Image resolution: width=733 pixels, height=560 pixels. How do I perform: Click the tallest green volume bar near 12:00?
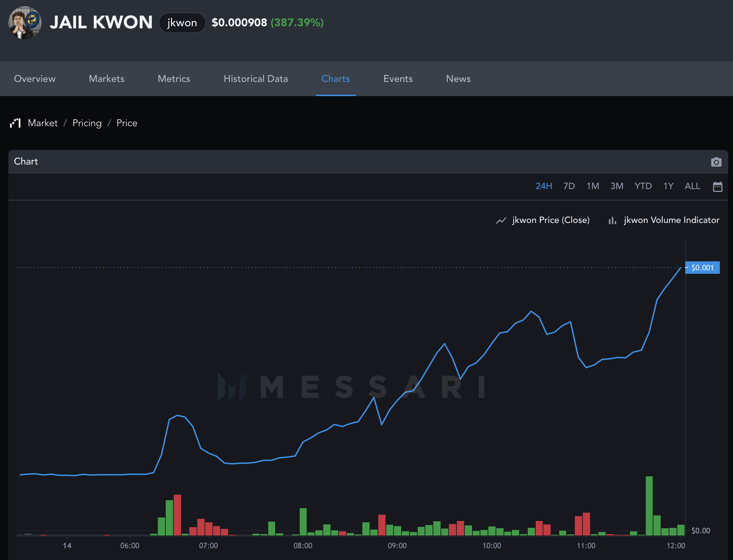click(x=649, y=506)
